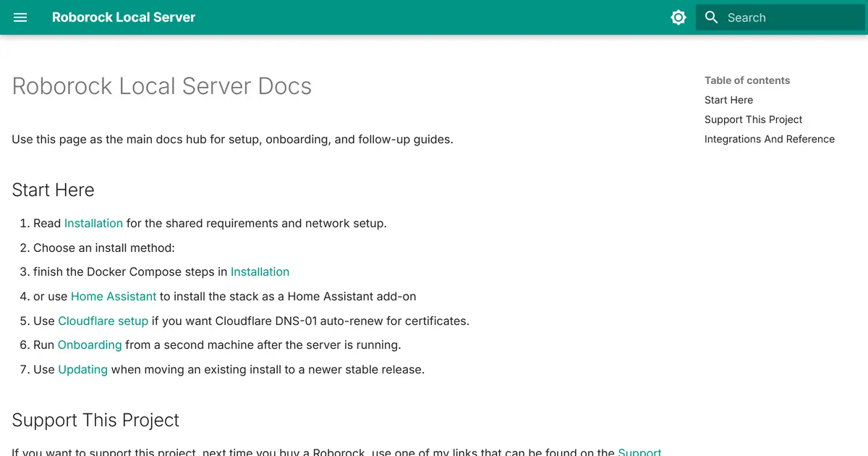The image size is (868, 456).
Task: Toggle the light/dark theme icon
Action: click(x=678, y=17)
